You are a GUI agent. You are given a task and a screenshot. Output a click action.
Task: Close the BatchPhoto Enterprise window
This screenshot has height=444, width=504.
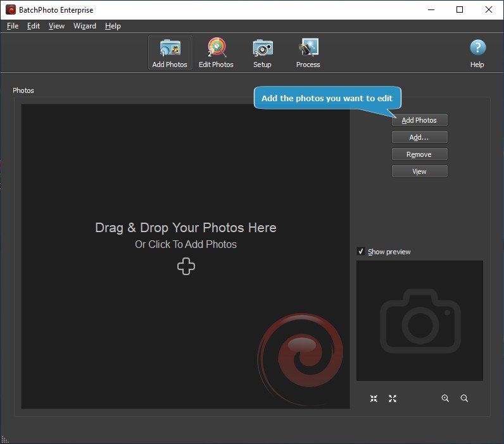[489, 9]
